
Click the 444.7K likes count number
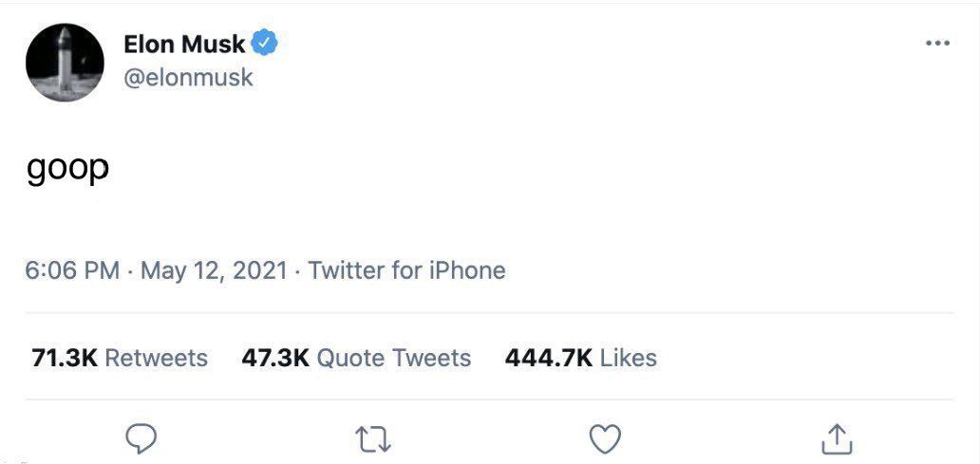pyautogui.click(x=549, y=358)
